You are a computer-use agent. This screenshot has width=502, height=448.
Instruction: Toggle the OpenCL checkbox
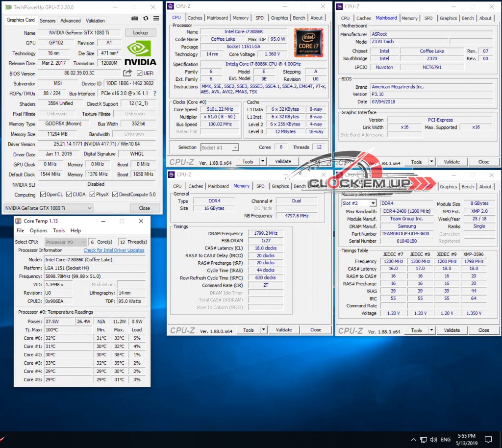tap(43, 195)
